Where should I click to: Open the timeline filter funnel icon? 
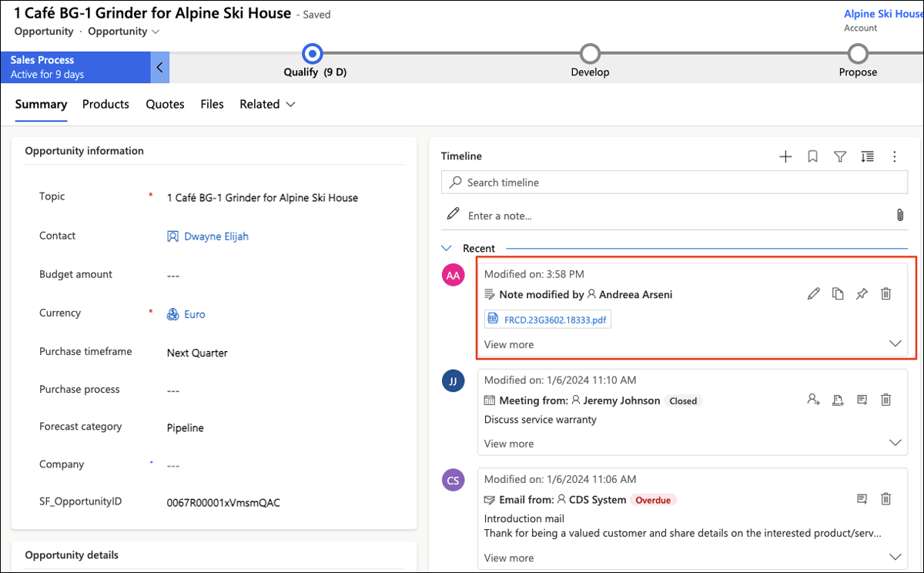(840, 156)
